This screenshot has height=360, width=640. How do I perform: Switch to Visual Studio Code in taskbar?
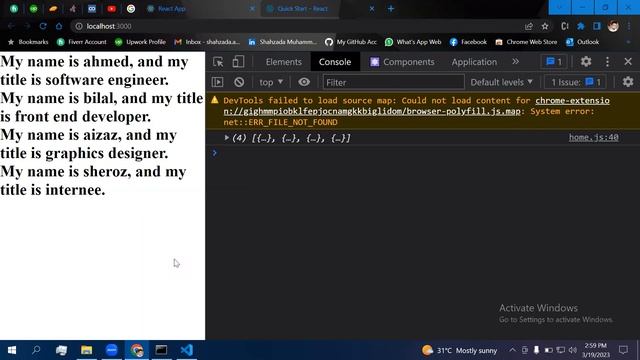click(187, 350)
